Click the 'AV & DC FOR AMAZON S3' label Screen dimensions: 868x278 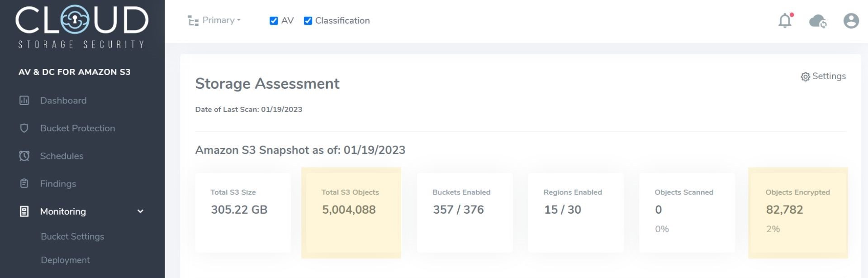click(x=75, y=72)
